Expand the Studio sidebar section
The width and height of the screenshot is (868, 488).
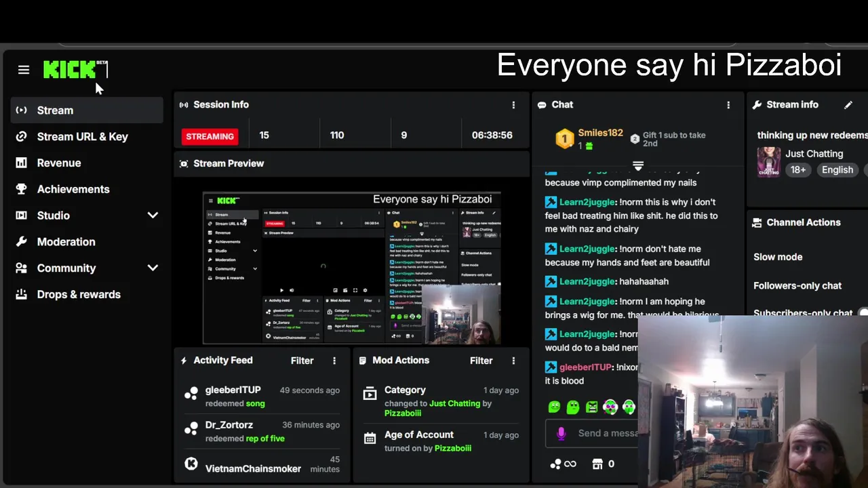153,216
